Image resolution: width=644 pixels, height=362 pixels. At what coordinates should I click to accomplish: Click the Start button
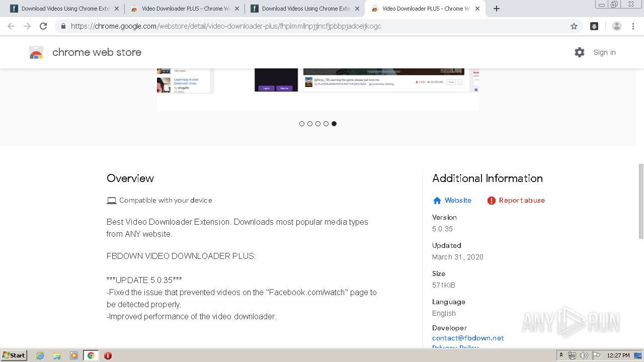[x=14, y=355]
